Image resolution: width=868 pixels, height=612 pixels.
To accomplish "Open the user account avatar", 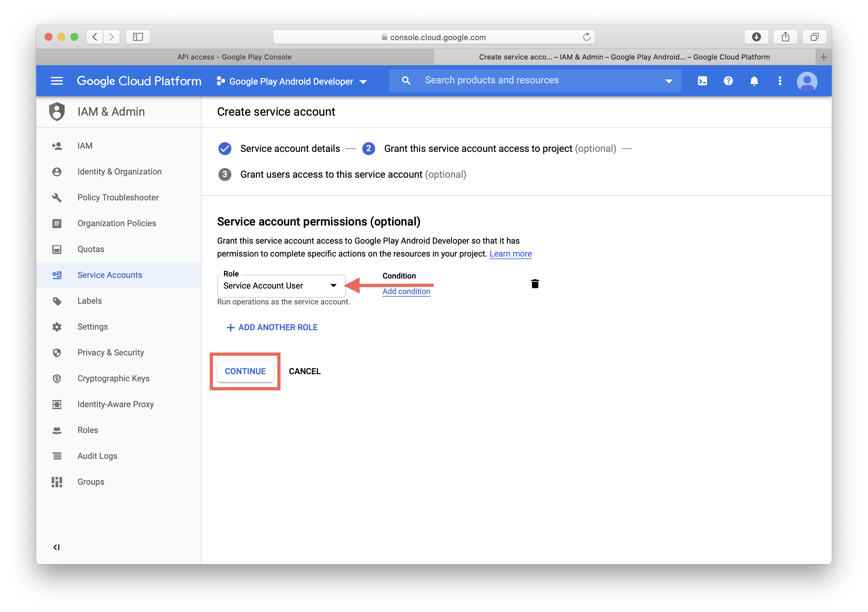I will 807,81.
